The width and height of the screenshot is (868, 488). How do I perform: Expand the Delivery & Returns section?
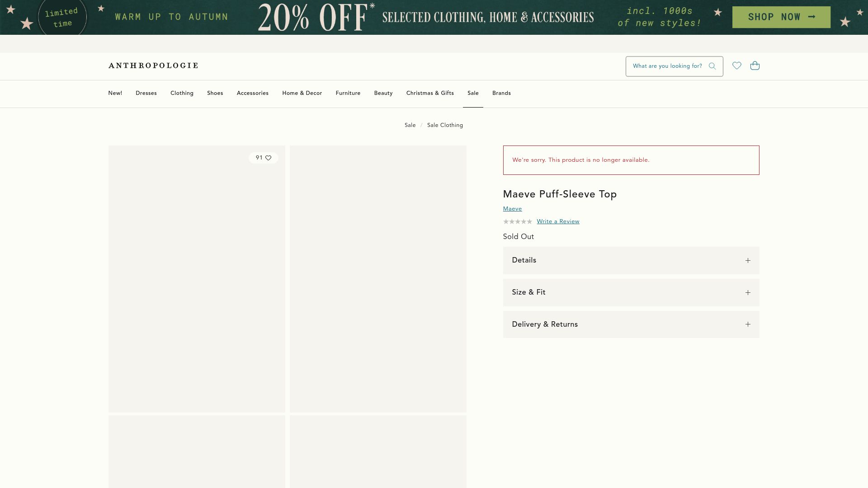coord(545,324)
